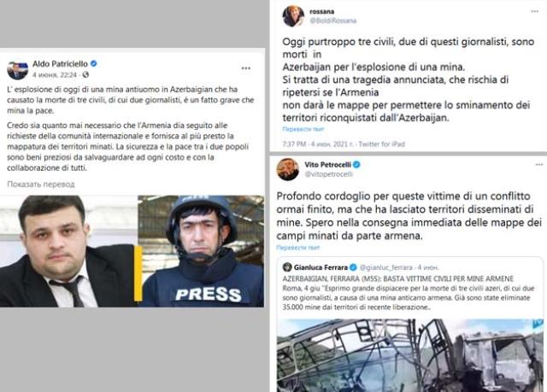Click Перевести твит under Petrocelli's tweet
The height and width of the screenshot is (392, 547).
[298, 248]
